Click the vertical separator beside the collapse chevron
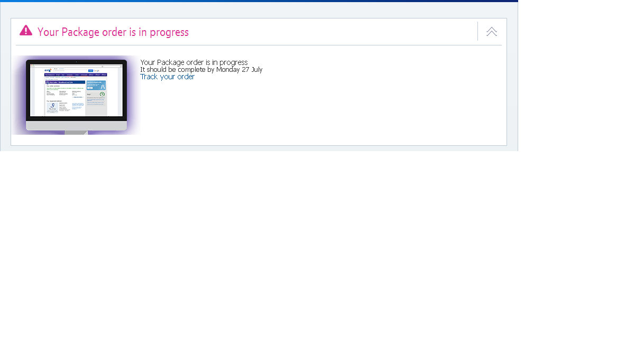Viewport: 644px width, 345px height. click(x=477, y=31)
